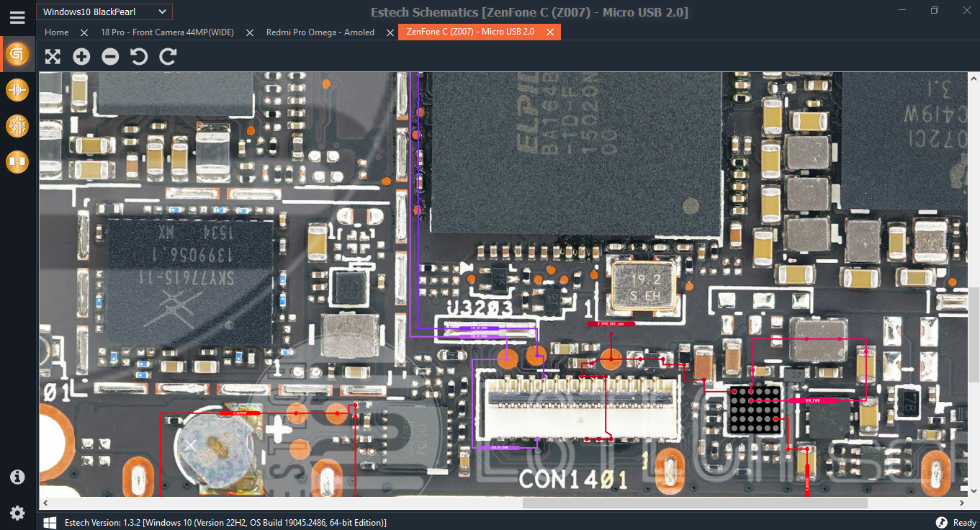Open the settings gear icon
980x530 pixels.
point(17,513)
